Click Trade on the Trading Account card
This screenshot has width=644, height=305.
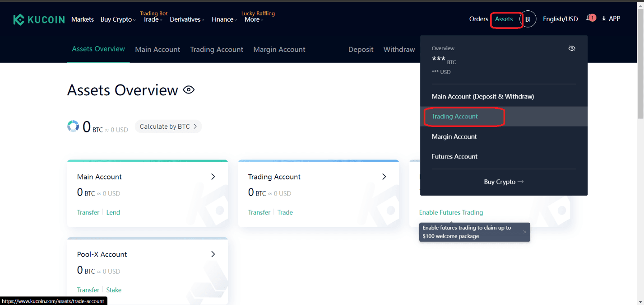[x=285, y=212]
